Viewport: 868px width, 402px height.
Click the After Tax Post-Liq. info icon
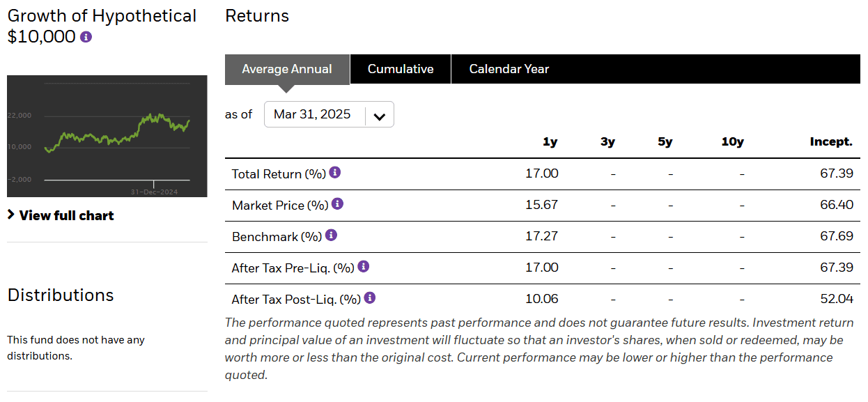(370, 297)
